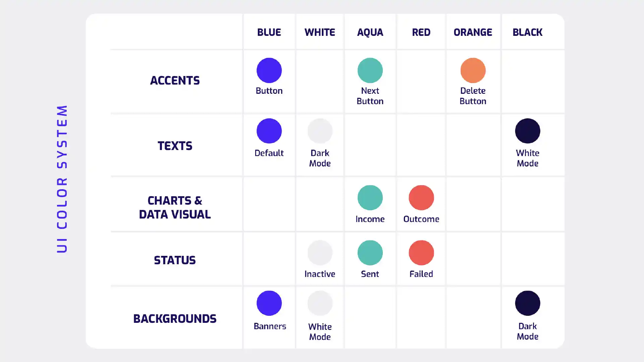Pick the orange Delete Button swatch
Image resolution: width=644 pixels, height=362 pixels.
click(473, 70)
